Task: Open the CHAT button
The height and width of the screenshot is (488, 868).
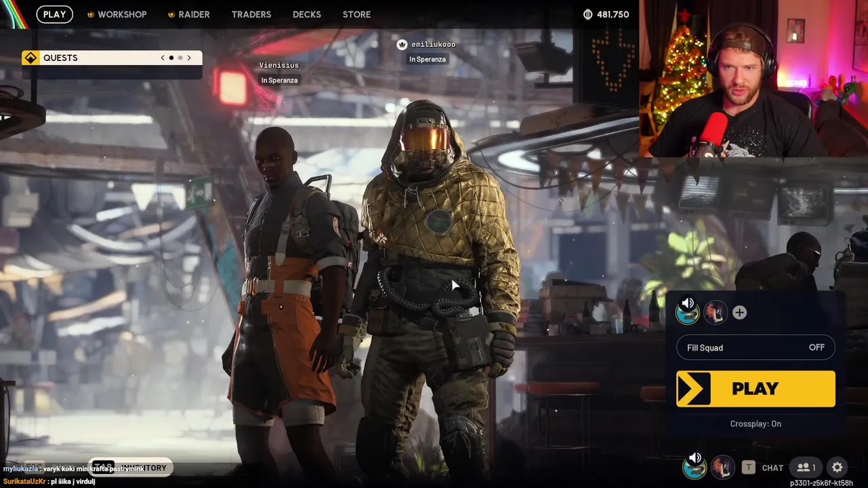Action: [772, 468]
